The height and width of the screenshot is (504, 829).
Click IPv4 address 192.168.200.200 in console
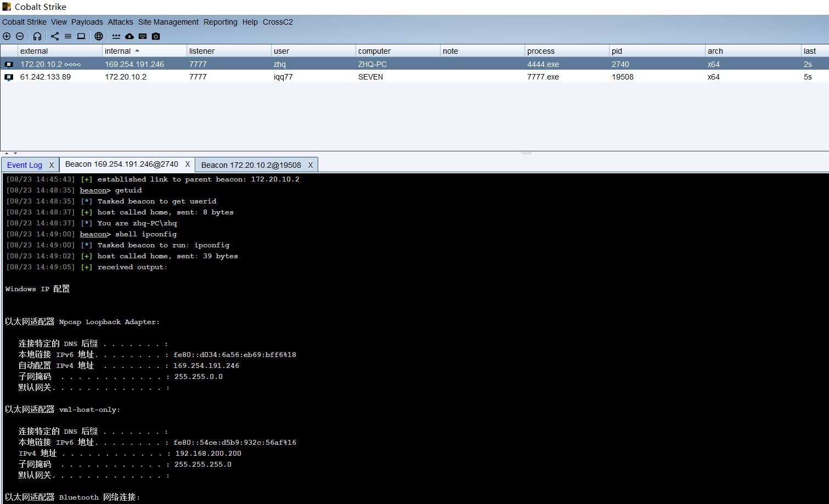pos(208,454)
